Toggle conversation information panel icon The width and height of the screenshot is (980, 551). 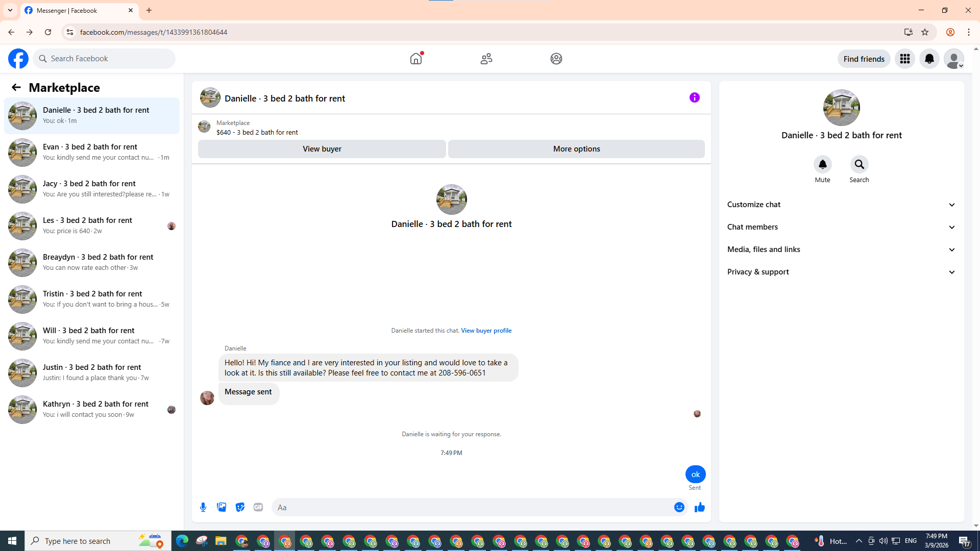coord(694,97)
